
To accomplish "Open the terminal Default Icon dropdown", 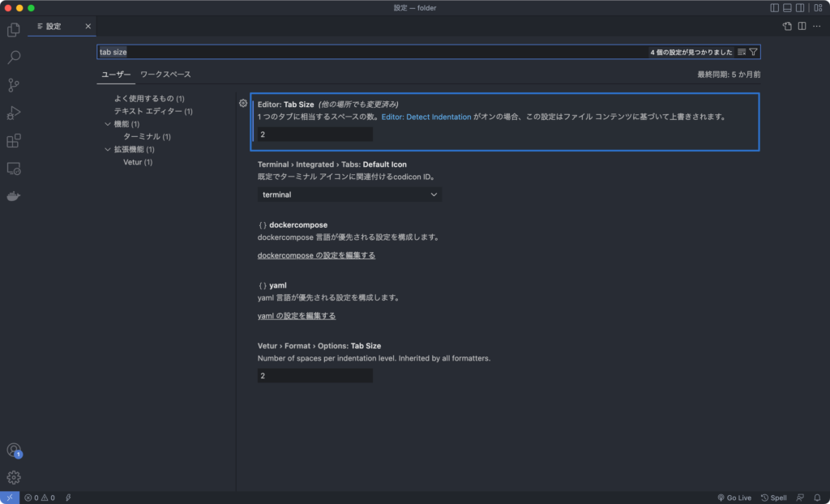I will point(349,194).
